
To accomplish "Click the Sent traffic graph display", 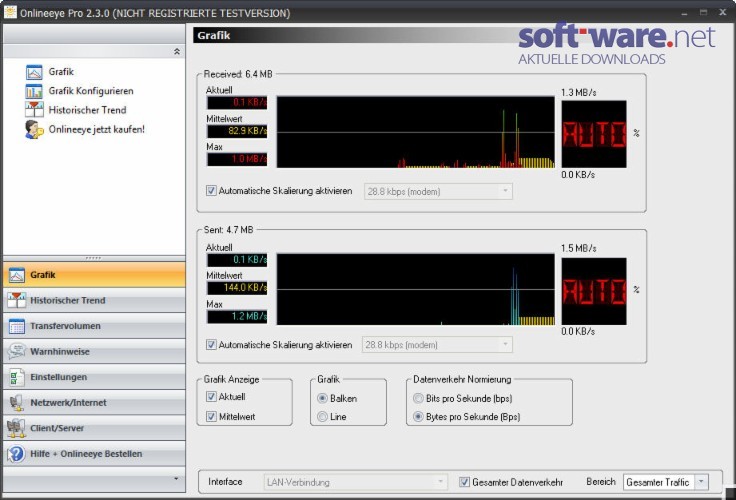I will coord(415,290).
